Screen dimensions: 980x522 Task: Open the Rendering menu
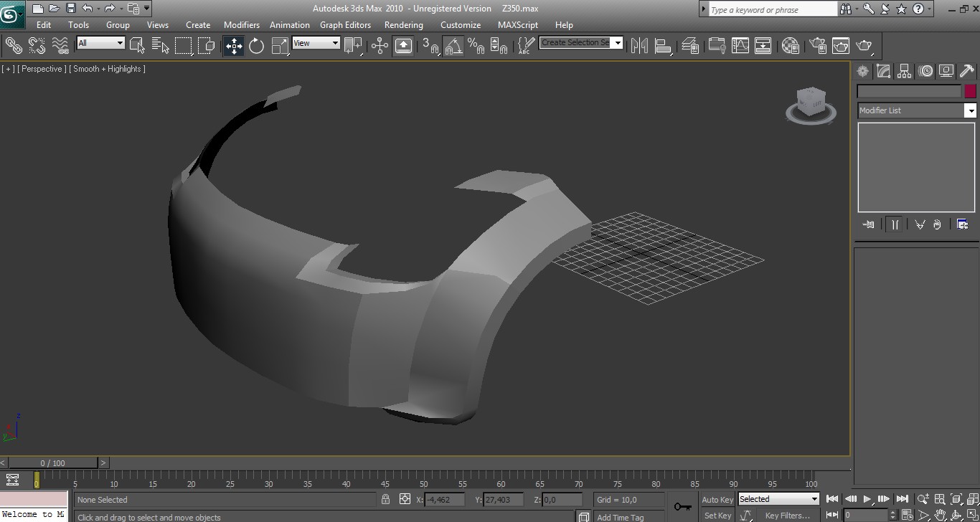tap(403, 24)
